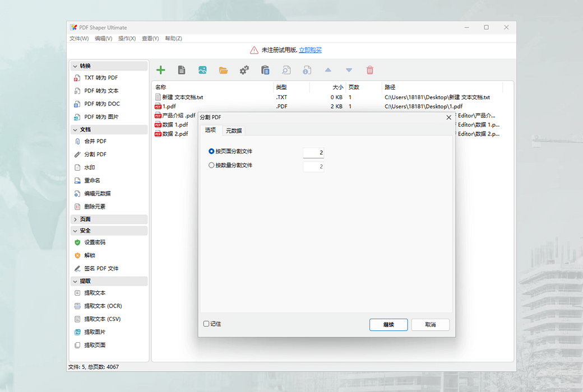Select 按页面分割文件 radio button
This screenshot has height=392, width=583.
coord(211,152)
